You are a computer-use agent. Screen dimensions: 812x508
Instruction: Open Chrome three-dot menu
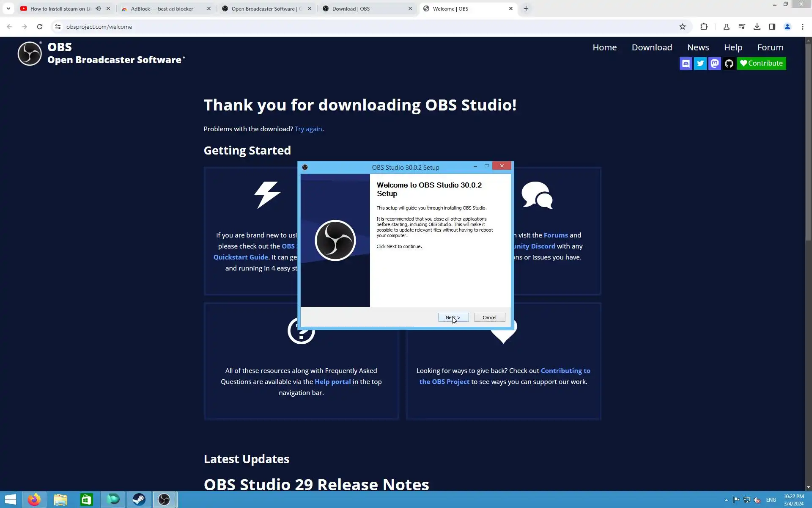pos(802,27)
